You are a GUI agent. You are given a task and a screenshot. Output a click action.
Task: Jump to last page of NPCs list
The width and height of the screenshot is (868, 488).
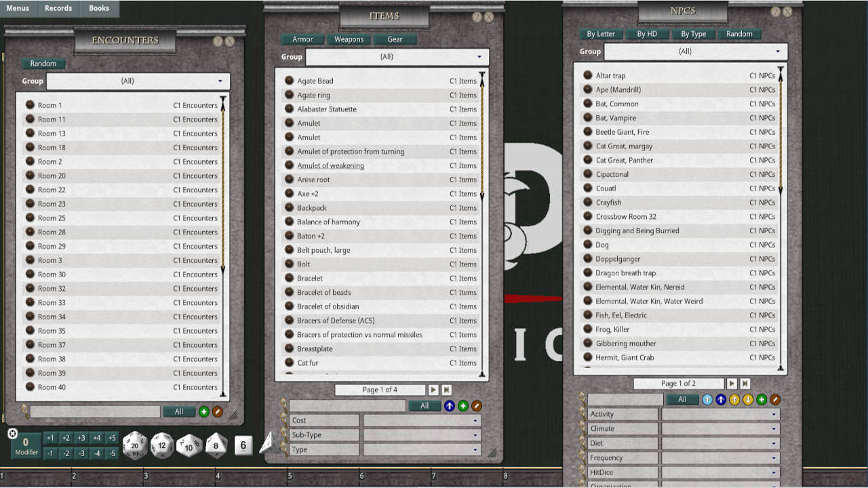(x=745, y=384)
